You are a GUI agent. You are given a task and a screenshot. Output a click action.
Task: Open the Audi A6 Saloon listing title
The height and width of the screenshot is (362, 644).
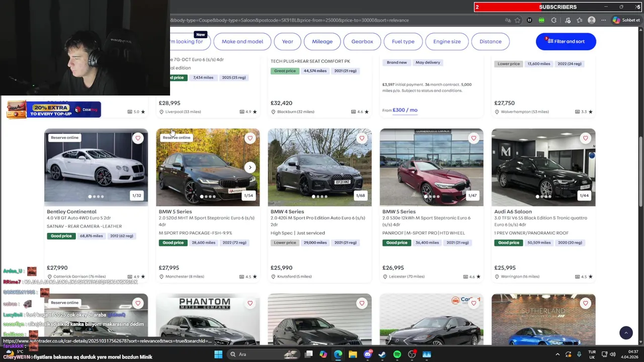(513, 212)
